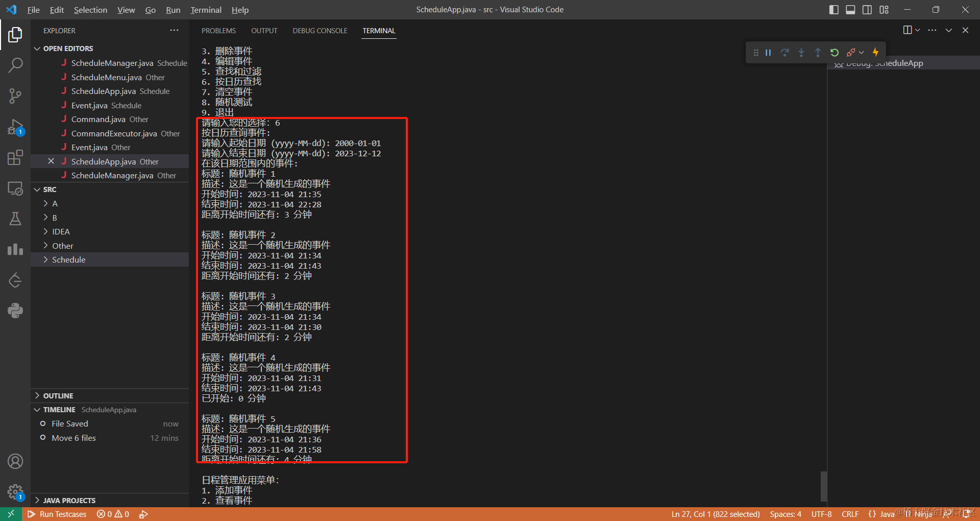
Task: Click the split terminal icon in panel
Action: pyautogui.click(x=908, y=30)
